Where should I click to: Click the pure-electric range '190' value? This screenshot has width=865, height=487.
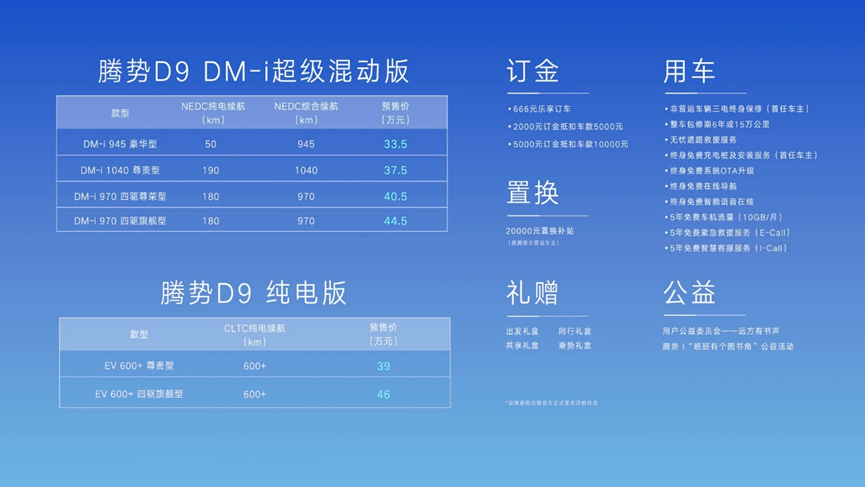coord(211,170)
